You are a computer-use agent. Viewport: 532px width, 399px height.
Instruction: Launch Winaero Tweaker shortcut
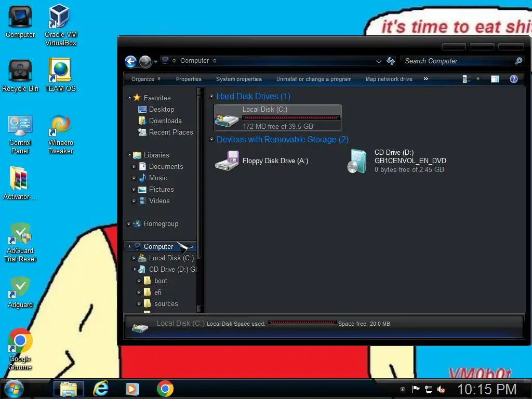coord(60,135)
